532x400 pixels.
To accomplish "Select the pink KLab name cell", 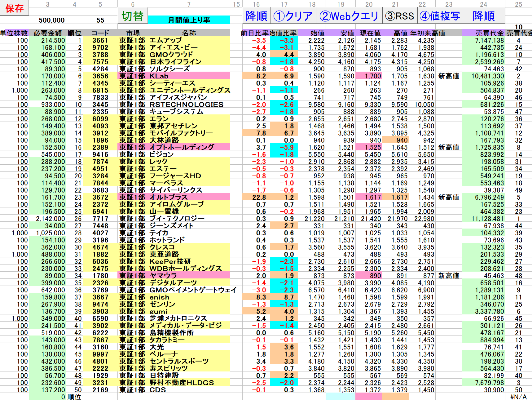I will click(x=189, y=76).
